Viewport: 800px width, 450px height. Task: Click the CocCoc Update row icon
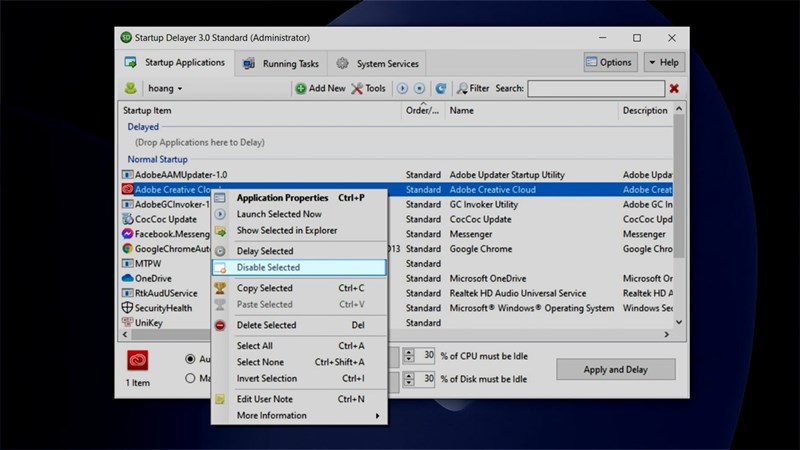[127, 219]
